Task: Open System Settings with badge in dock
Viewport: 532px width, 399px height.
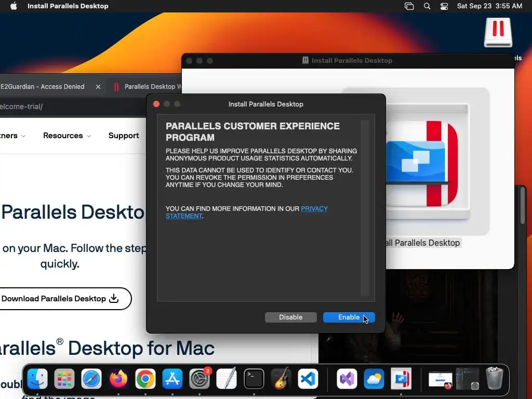Action: (x=199, y=379)
